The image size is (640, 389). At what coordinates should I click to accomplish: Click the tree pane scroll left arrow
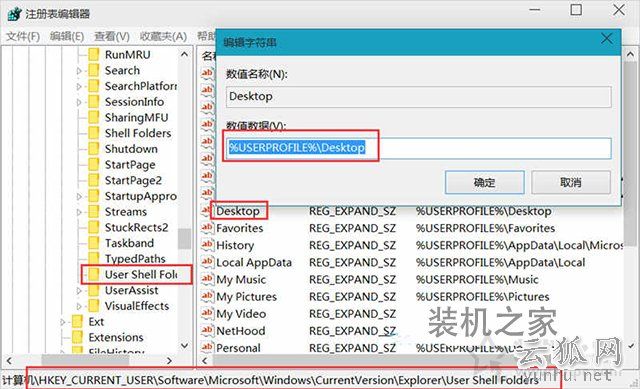point(9,360)
